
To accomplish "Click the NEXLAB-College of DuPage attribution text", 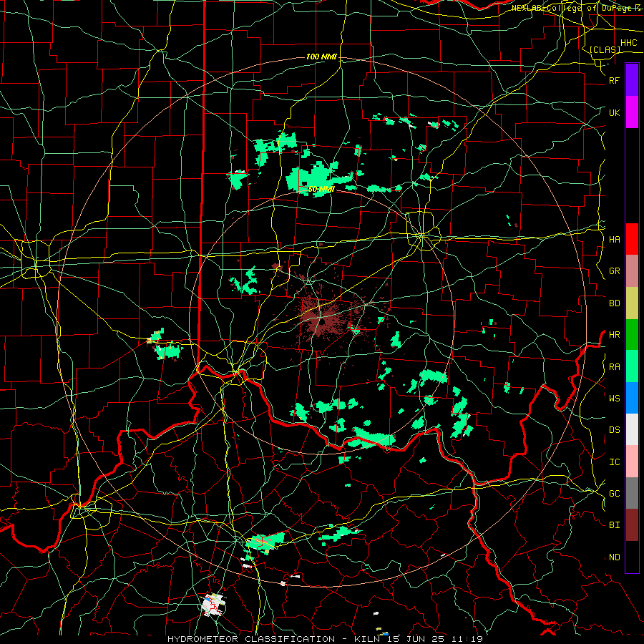I will pyautogui.click(x=572, y=8).
